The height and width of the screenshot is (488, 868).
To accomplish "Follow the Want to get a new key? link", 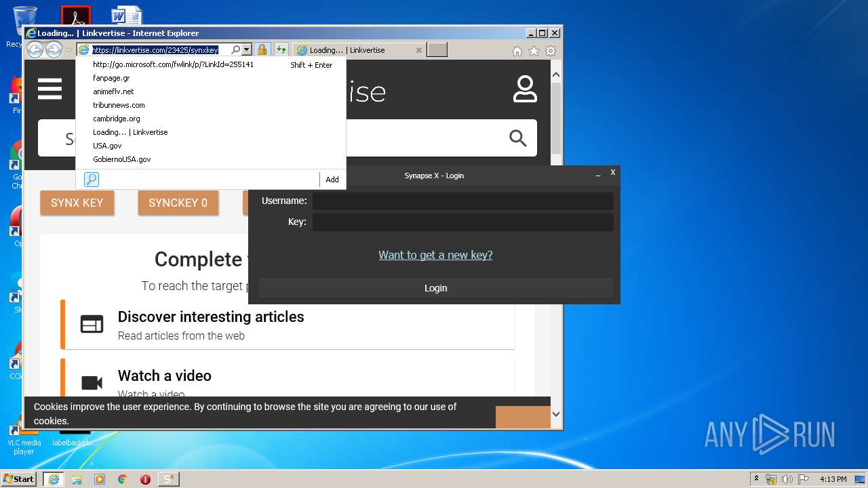I will point(435,255).
